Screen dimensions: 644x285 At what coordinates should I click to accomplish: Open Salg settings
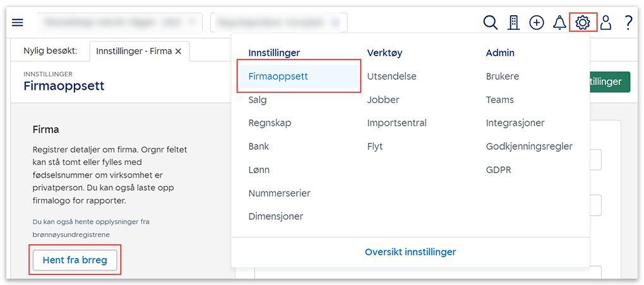point(258,100)
